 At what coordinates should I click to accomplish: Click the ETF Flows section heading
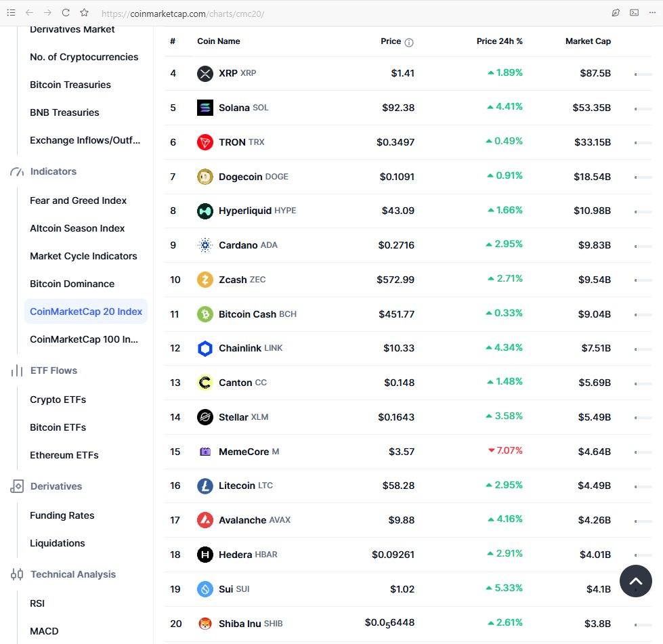coord(54,371)
